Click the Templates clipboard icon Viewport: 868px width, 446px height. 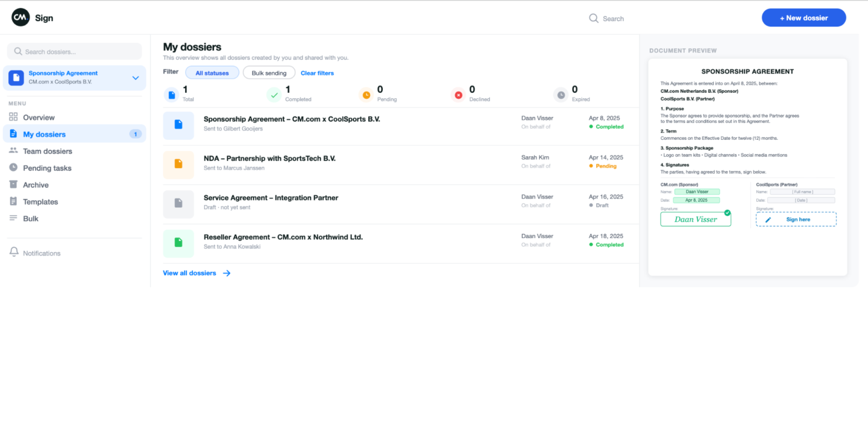coord(13,201)
